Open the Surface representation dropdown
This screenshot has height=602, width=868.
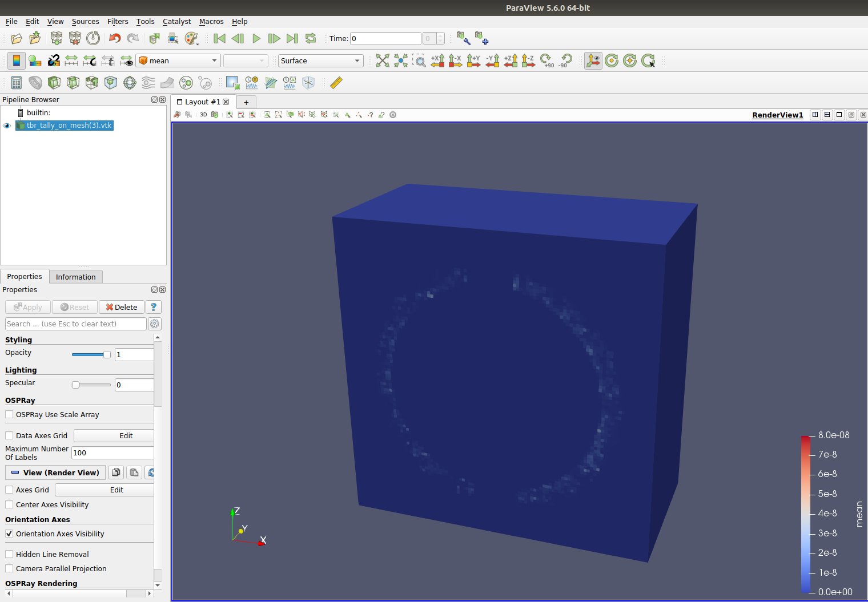point(320,60)
